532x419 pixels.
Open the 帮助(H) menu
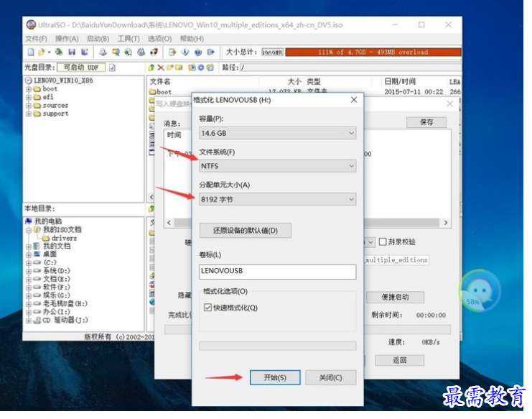(192, 39)
